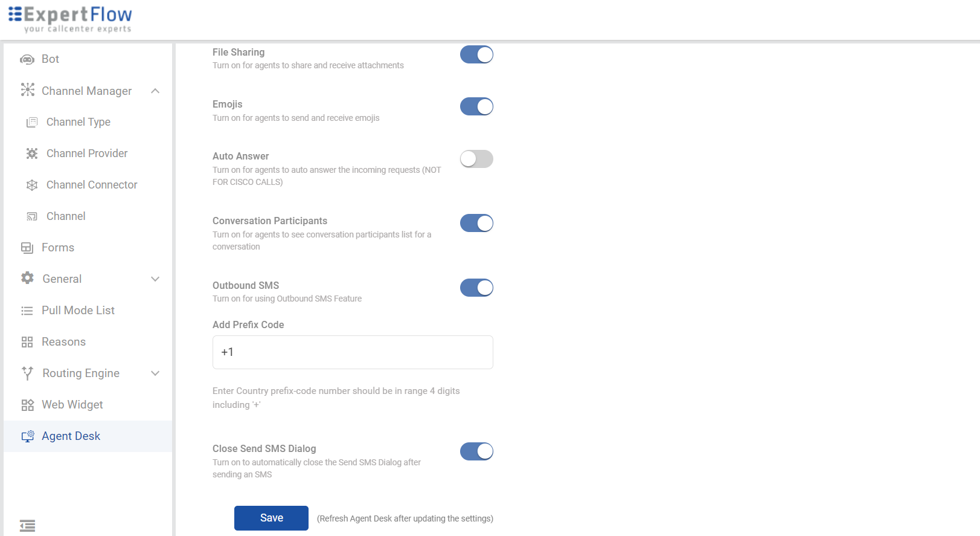The height and width of the screenshot is (536, 980).
Task: Turn off the Outbound SMS toggle
Action: [x=476, y=288]
